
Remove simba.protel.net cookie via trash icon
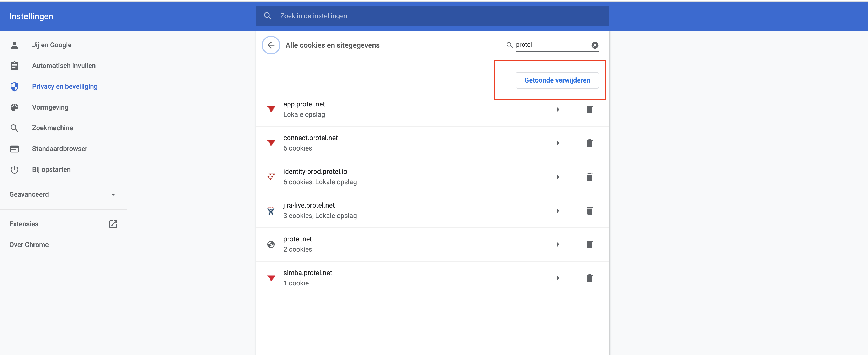(x=589, y=278)
